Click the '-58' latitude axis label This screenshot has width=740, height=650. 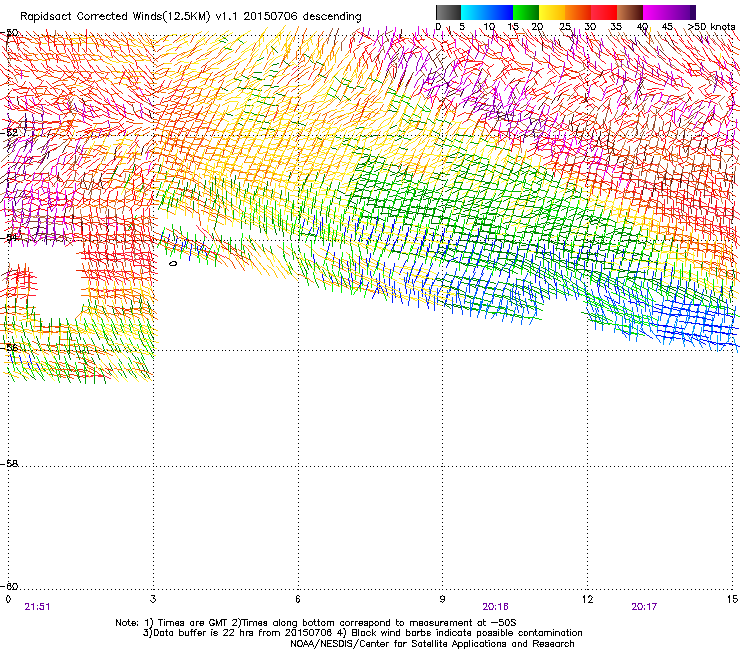click(11, 464)
